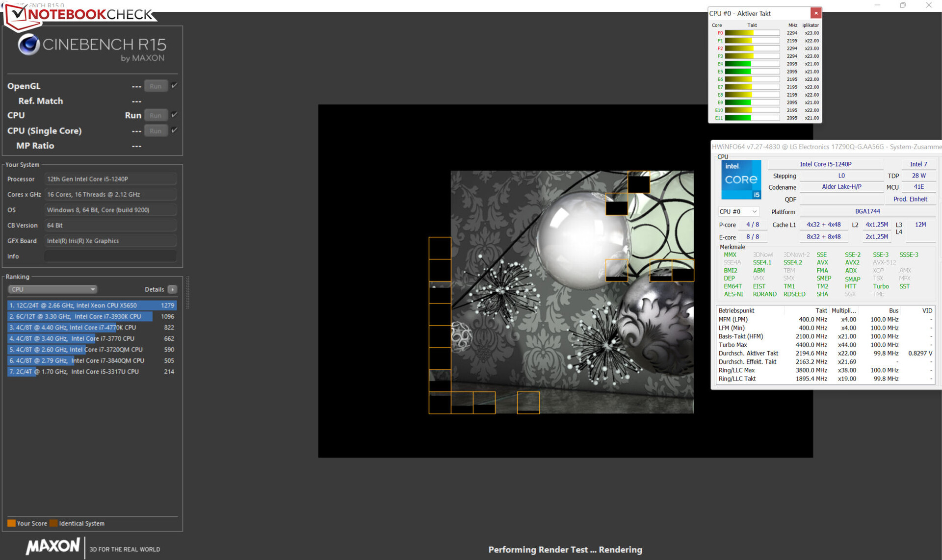Toggle the CPU test checkmark

(174, 115)
